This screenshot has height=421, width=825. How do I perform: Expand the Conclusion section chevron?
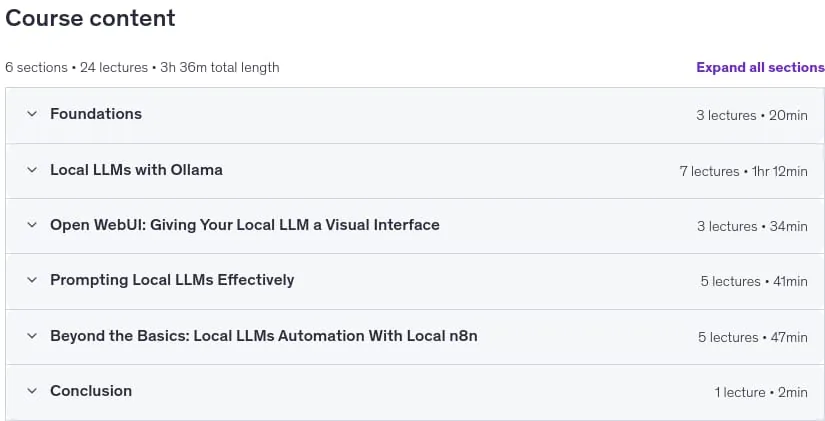(32, 391)
